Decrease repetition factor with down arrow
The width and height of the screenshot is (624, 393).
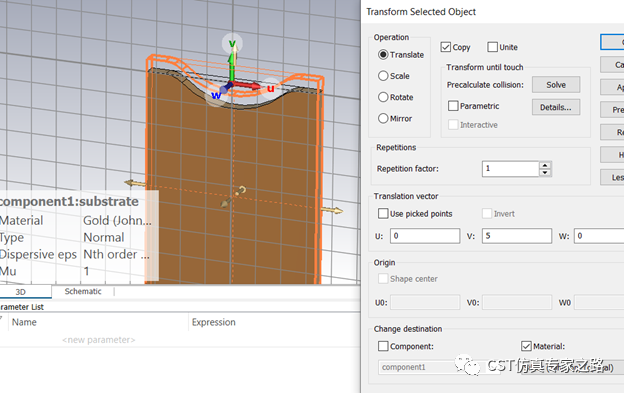click(545, 173)
